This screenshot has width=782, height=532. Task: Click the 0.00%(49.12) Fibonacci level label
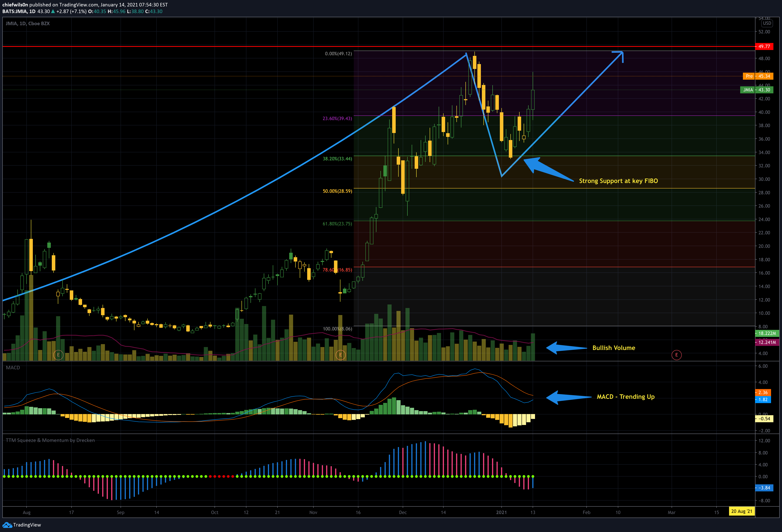click(338, 54)
